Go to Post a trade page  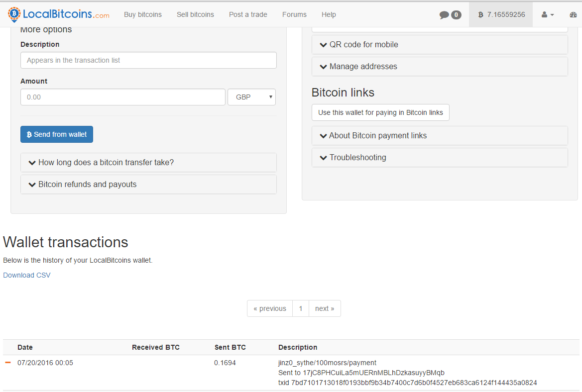[248, 14]
